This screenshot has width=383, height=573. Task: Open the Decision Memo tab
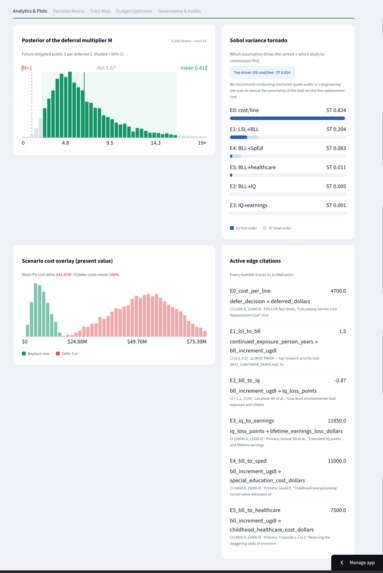68,11
